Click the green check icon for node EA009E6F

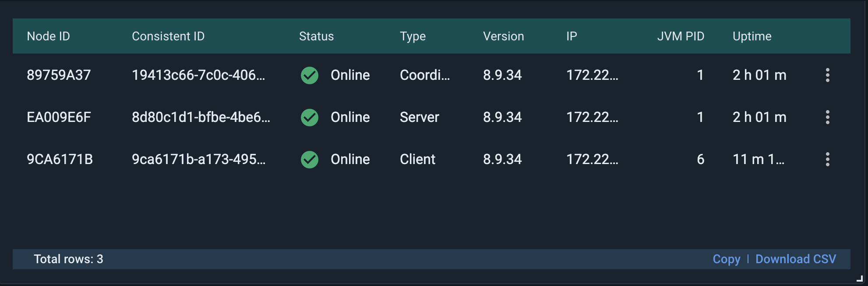[310, 118]
